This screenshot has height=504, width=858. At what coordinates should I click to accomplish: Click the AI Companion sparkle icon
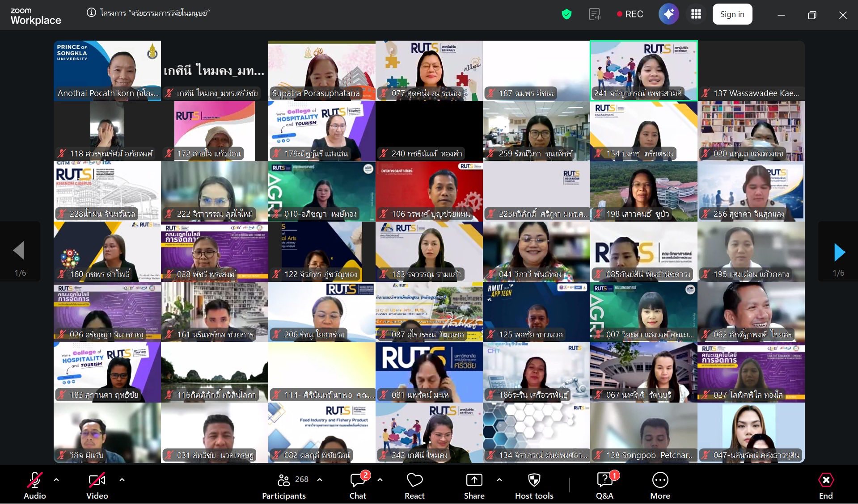tap(668, 14)
